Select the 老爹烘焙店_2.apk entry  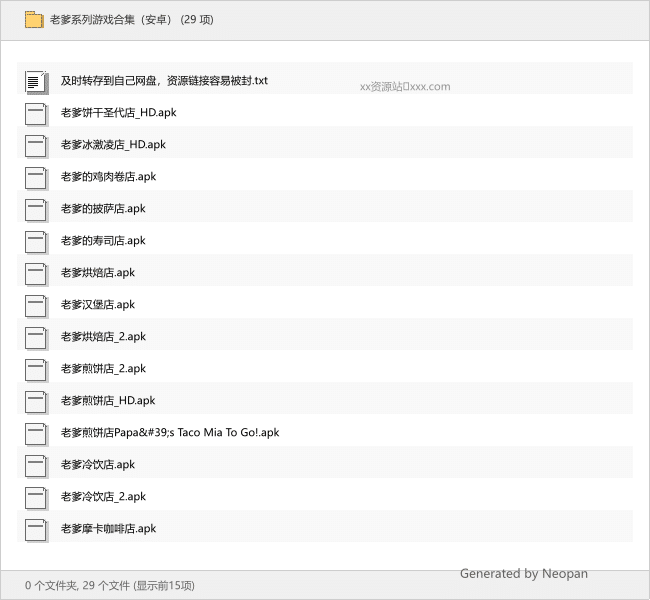click(x=103, y=337)
